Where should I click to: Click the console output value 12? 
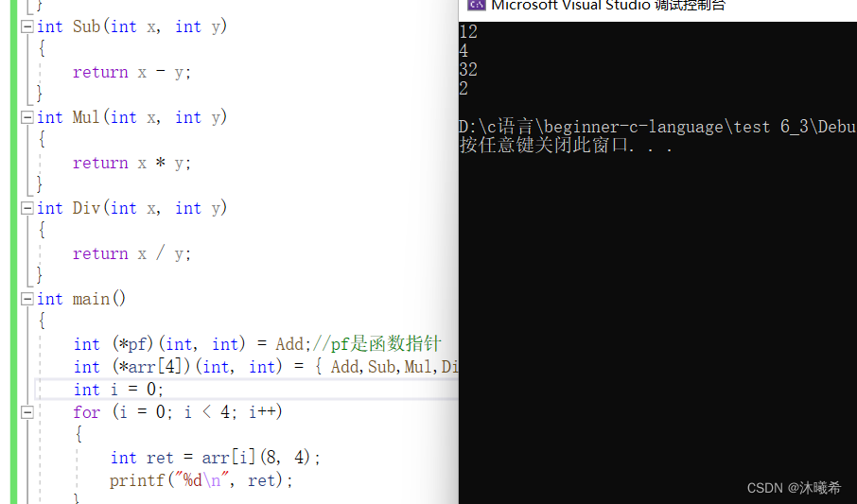coord(468,32)
